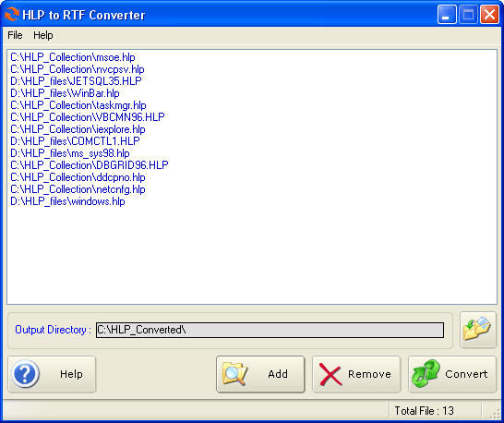Click the Help button label
This screenshot has height=423, width=504.
71,374
